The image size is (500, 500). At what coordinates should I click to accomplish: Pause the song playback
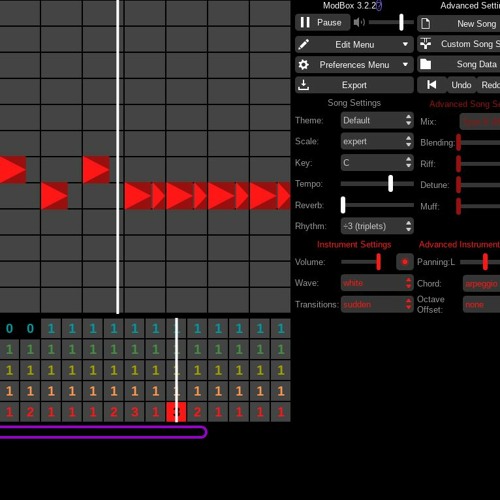point(322,23)
